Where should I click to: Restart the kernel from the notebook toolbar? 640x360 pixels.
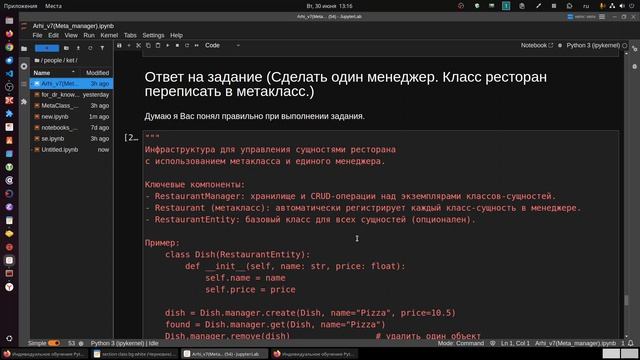pyautogui.click(x=187, y=45)
